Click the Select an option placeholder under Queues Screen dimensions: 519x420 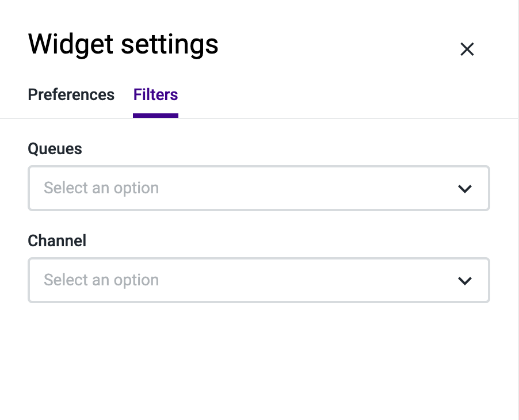click(101, 188)
